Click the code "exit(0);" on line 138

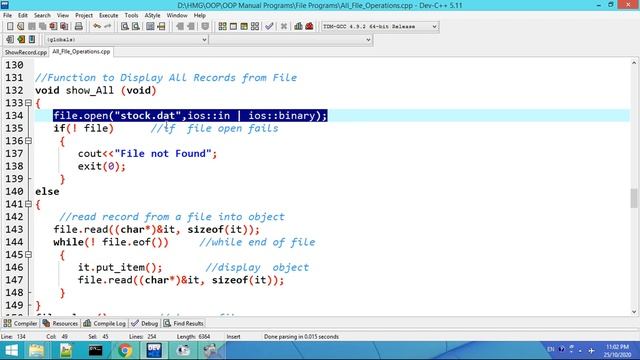pyautogui.click(x=102, y=166)
